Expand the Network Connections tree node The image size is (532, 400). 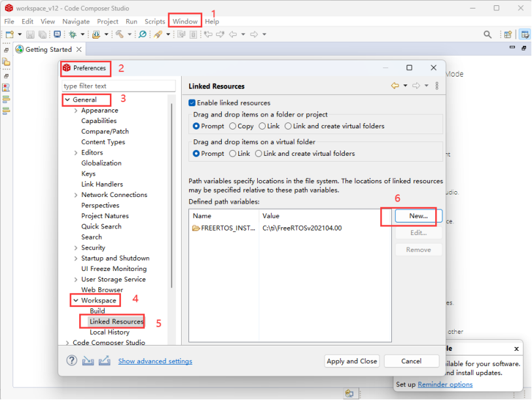76,195
